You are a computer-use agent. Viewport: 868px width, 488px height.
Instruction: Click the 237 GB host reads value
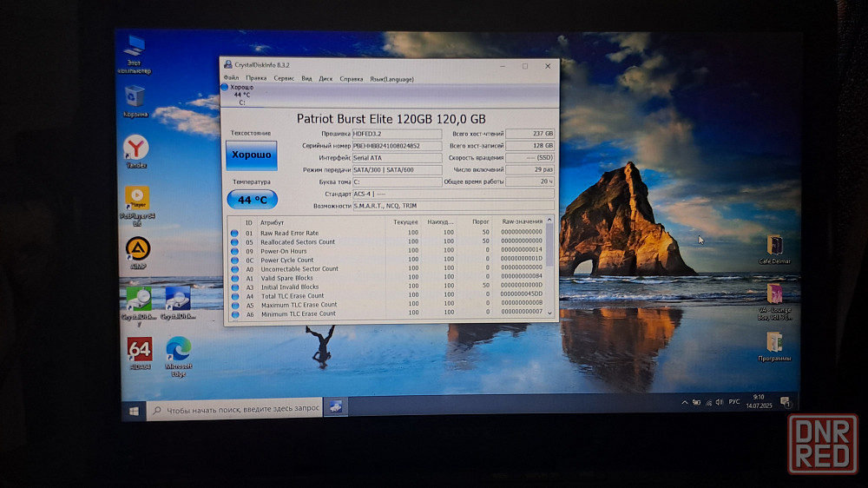(529, 134)
